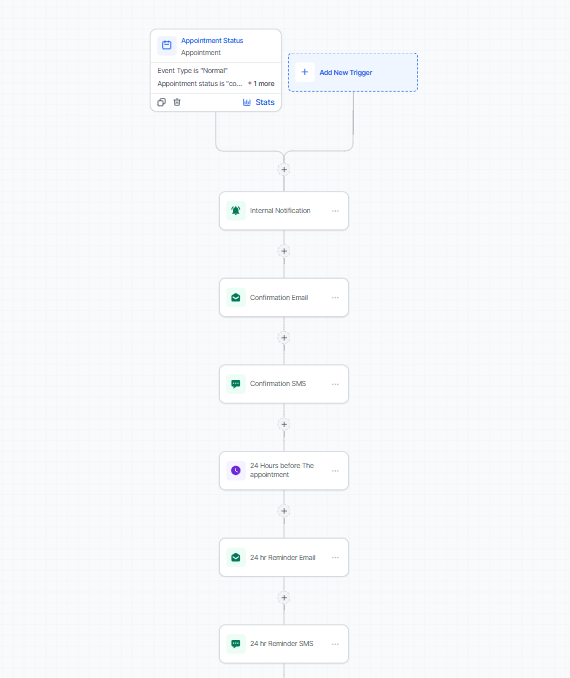Click the 'Appointment status is' filter text
The image size is (570, 678).
(200, 83)
